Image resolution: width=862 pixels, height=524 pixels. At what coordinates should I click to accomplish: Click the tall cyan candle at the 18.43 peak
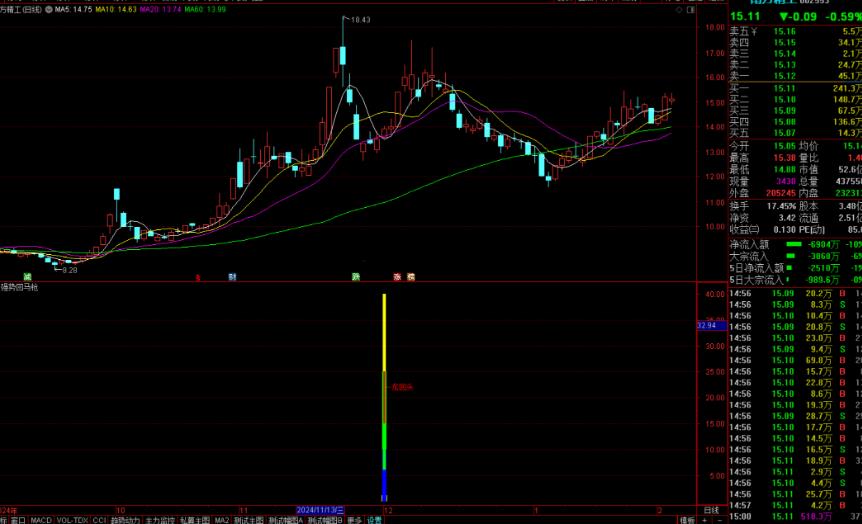point(343,55)
